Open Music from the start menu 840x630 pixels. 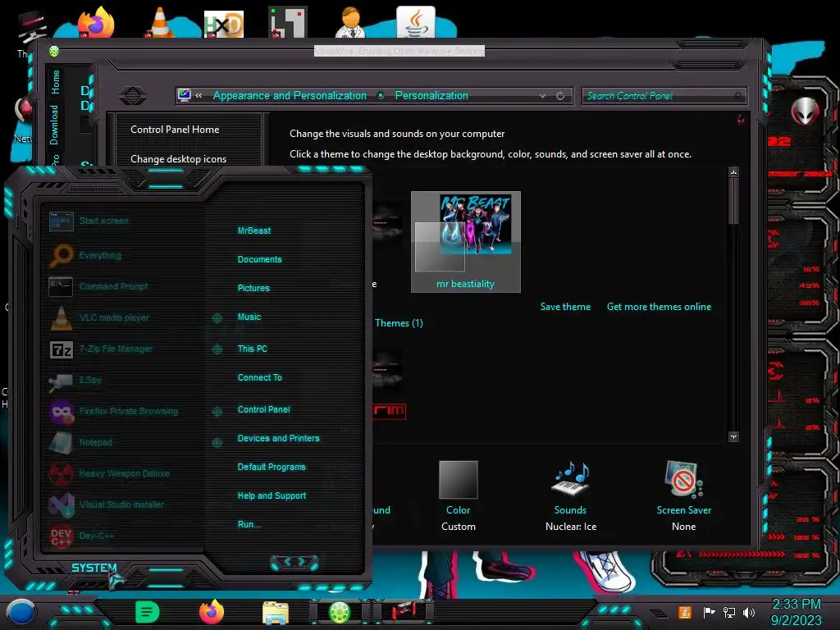tap(249, 317)
